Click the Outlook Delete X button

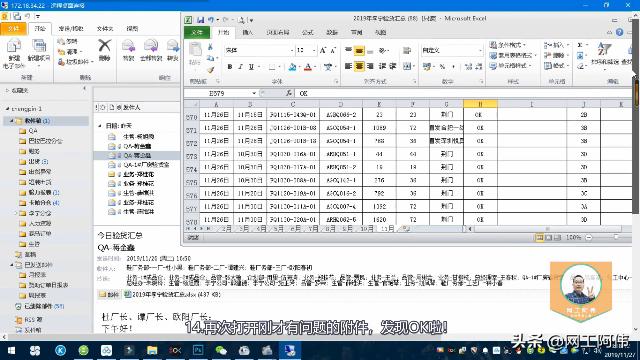(104, 50)
